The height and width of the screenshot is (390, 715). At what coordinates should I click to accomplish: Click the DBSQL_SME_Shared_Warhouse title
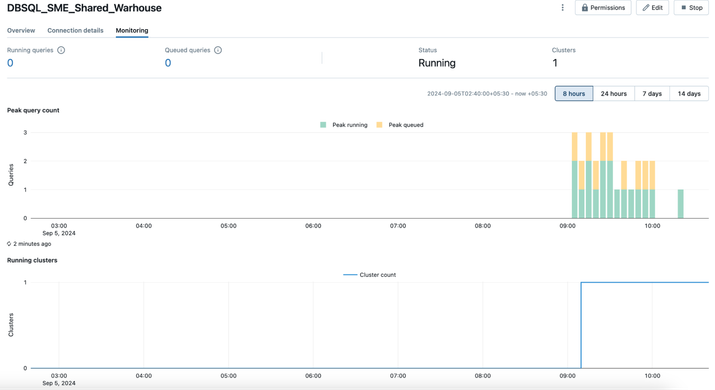(84, 8)
